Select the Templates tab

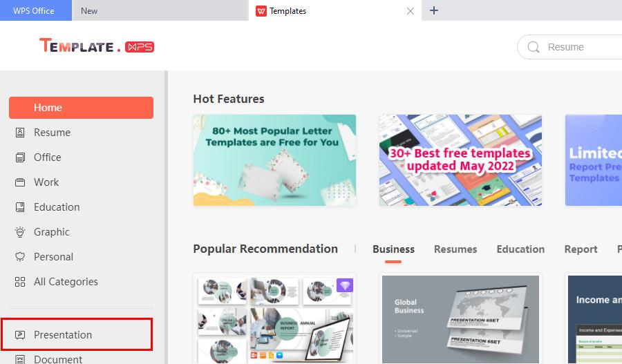(x=334, y=11)
